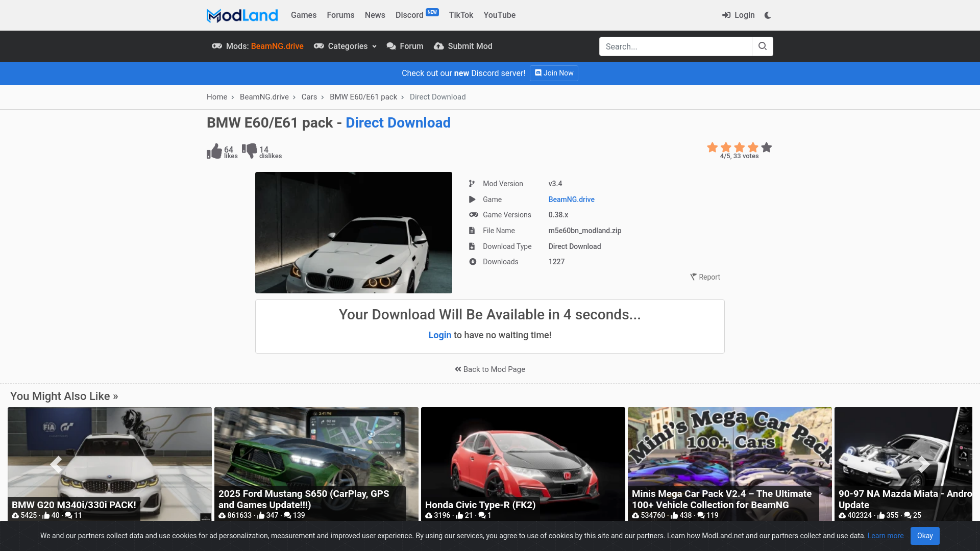Screen dimensions: 980x551
Task: Open BMW G20 M340i/330i PACK card
Action: [x=110, y=464]
